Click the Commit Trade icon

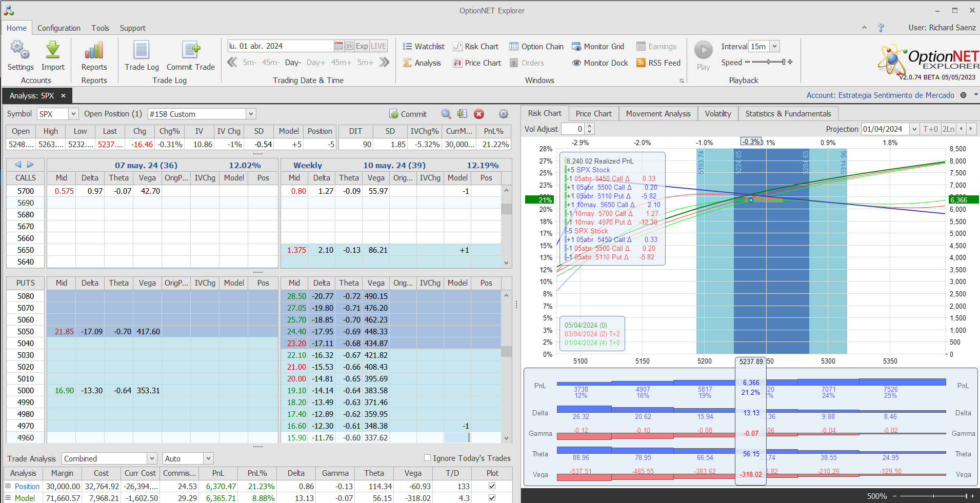[x=191, y=50]
